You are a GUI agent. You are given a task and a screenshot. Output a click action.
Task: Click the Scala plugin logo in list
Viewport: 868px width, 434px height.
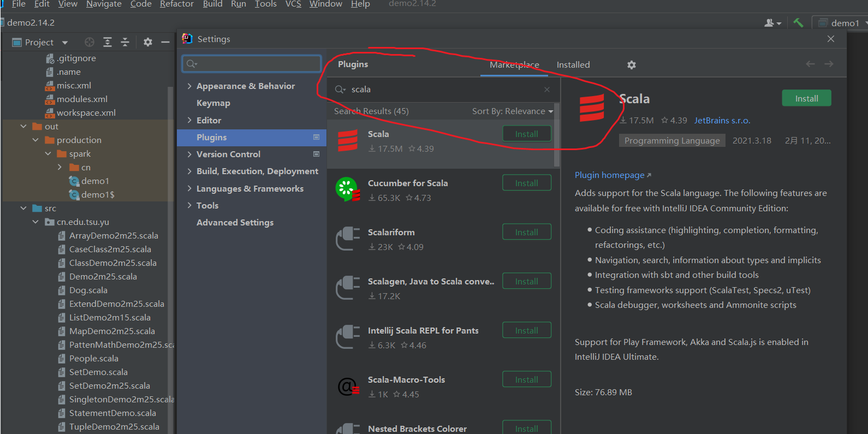pos(348,141)
